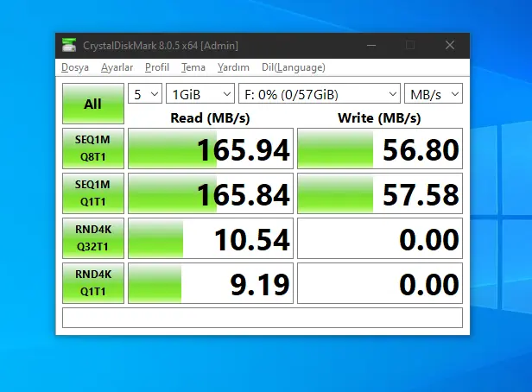Click the Read (MB/s) column header
The height and width of the screenshot is (392, 532).
pyautogui.click(x=210, y=118)
